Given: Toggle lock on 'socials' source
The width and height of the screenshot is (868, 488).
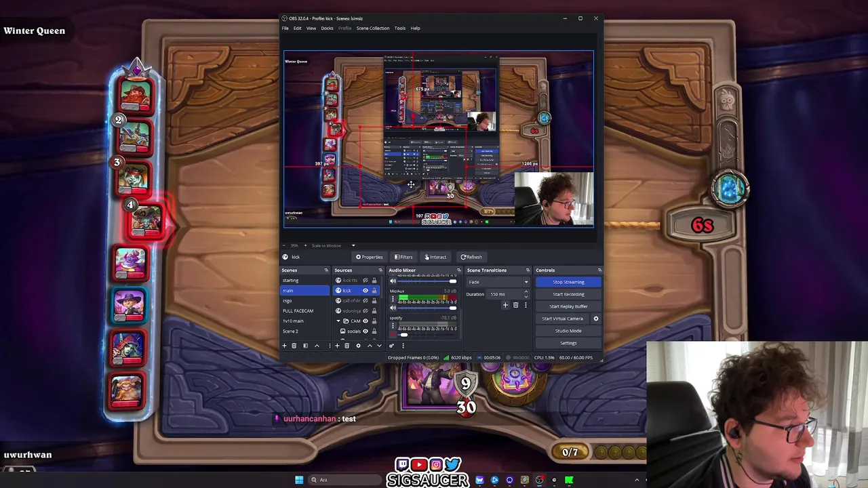Looking at the screenshot, I should coord(374,331).
